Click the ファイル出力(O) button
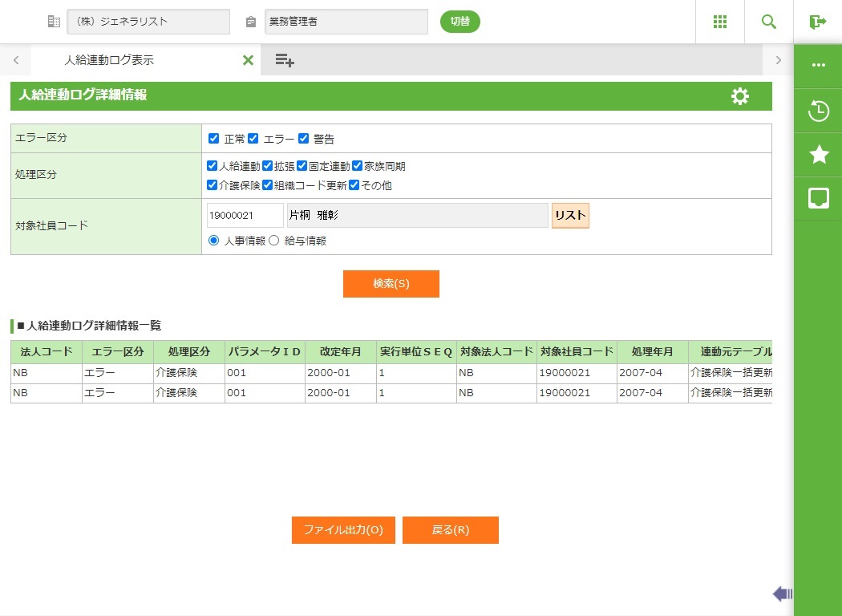 343,530
